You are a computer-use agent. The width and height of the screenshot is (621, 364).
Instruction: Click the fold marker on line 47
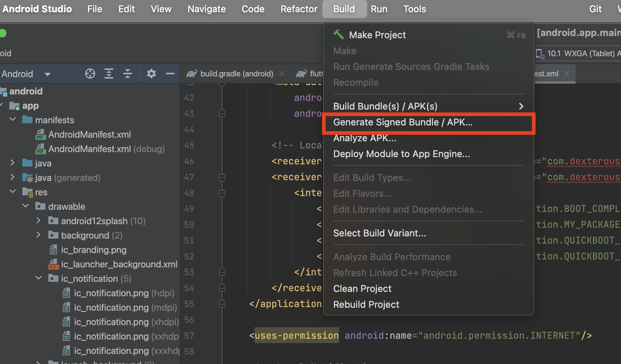pyautogui.click(x=222, y=177)
